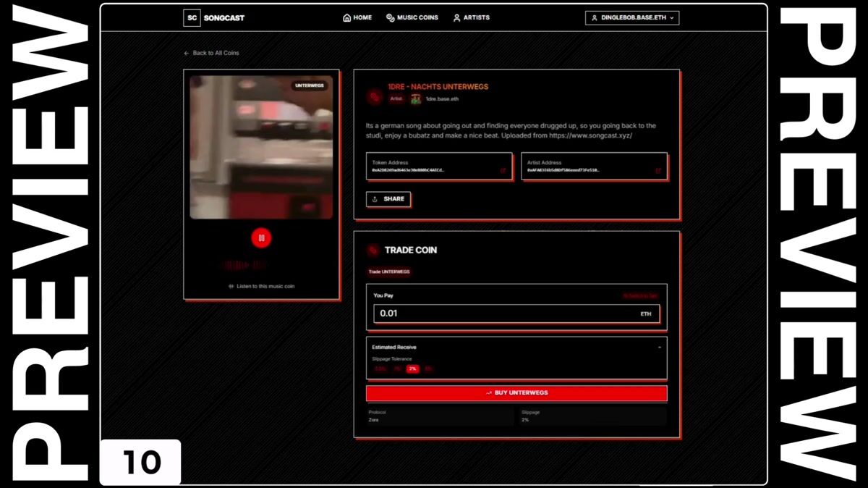Open the Token Address external link icon
868x488 pixels.
[503, 171]
